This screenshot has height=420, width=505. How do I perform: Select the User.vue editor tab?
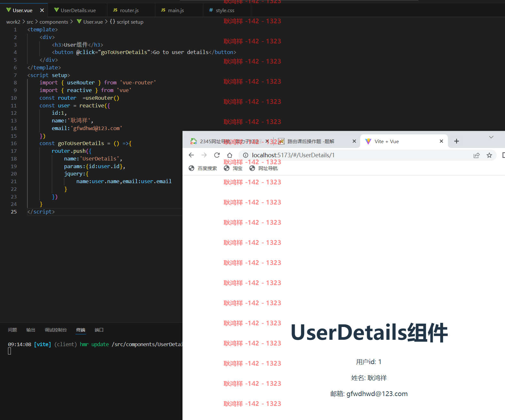coord(22,10)
